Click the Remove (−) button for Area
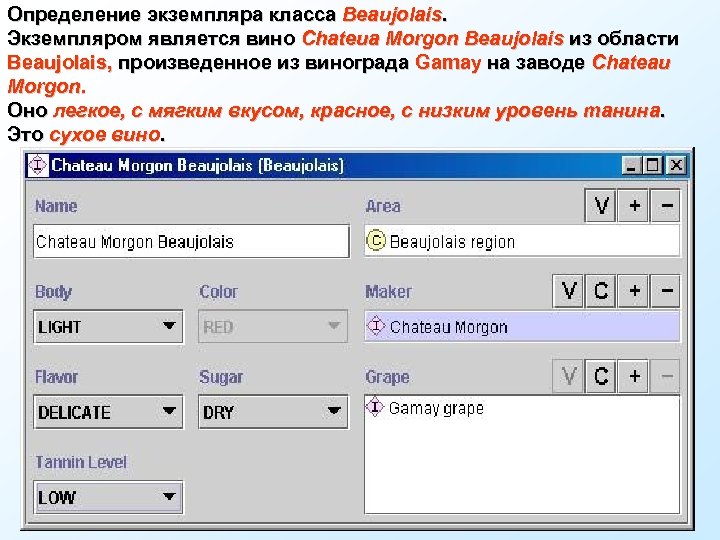The width and height of the screenshot is (720, 540). tap(666, 205)
